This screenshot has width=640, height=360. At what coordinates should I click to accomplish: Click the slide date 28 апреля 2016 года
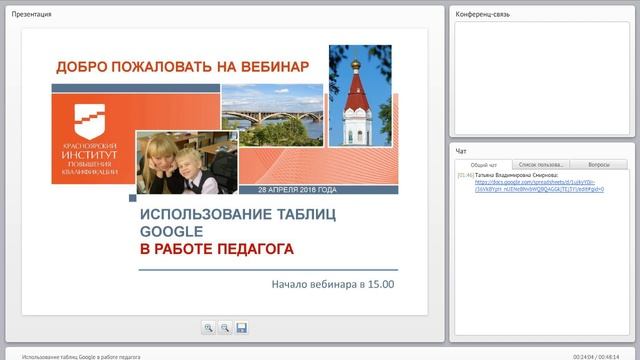click(x=298, y=190)
